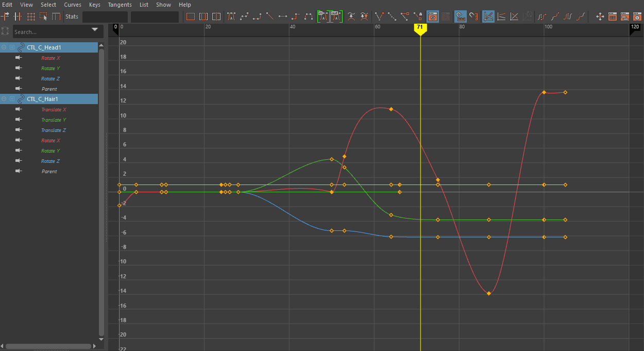Image resolution: width=644 pixels, height=351 pixels.
Task: Open the Time Editor
Action: [637, 16]
